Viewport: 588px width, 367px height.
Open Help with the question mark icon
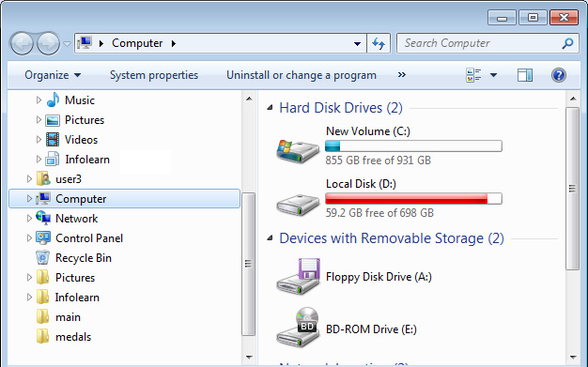point(558,75)
